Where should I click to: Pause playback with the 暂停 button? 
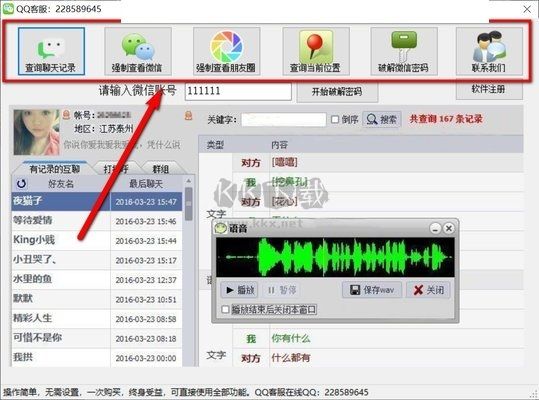point(281,290)
